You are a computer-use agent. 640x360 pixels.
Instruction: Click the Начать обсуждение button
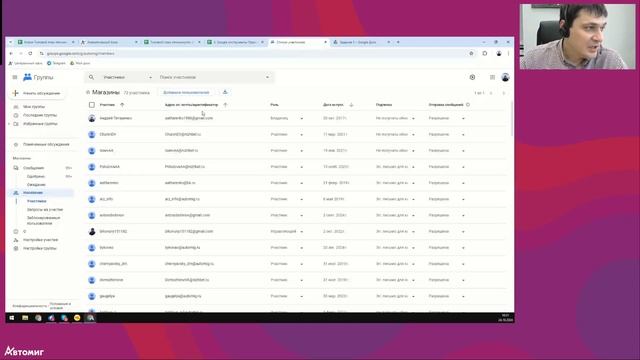(37, 93)
